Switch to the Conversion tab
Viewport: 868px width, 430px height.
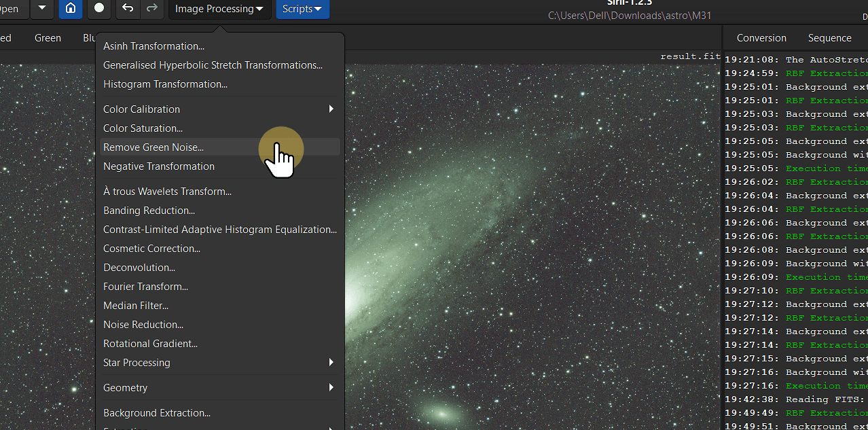(x=761, y=38)
